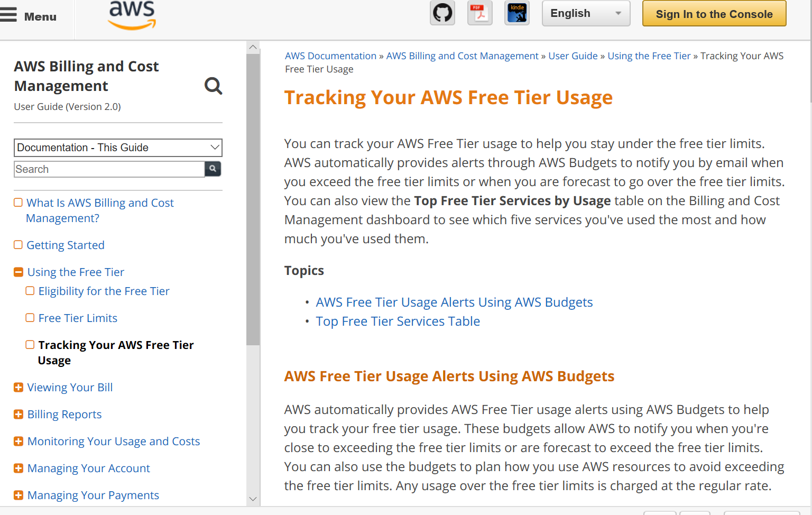Open Billing Reports link

point(64,415)
